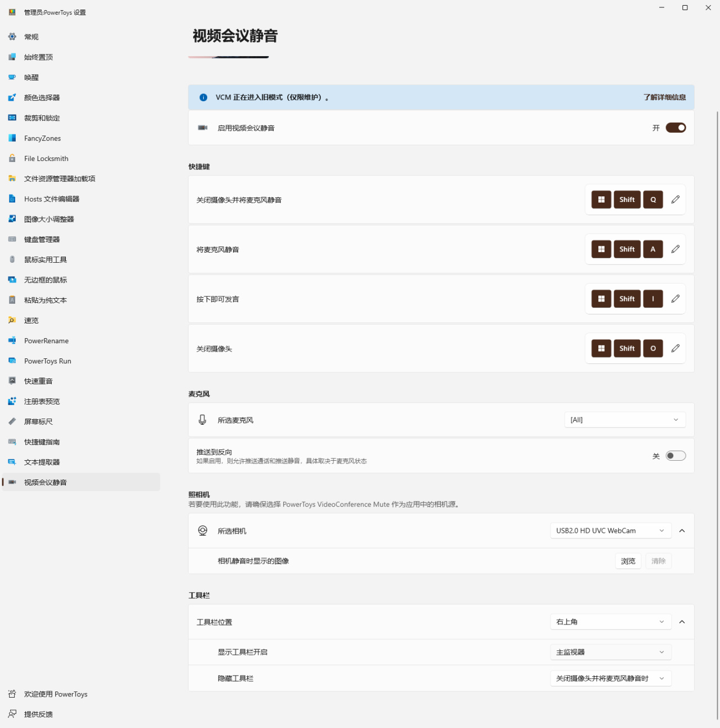The width and height of the screenshot is (720, 728).
Task: Click the 粘贴为纯文本 icon
Action: coord(12,300)
